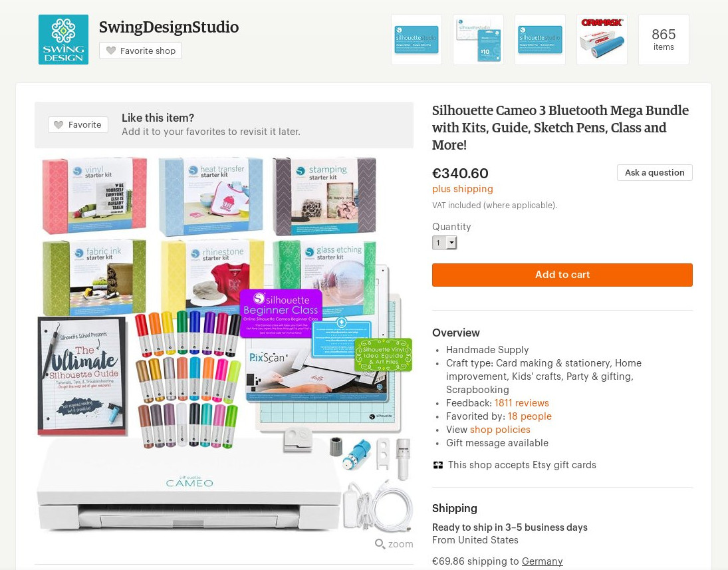Change shipping country via Germany link

(x=542, y=561)
